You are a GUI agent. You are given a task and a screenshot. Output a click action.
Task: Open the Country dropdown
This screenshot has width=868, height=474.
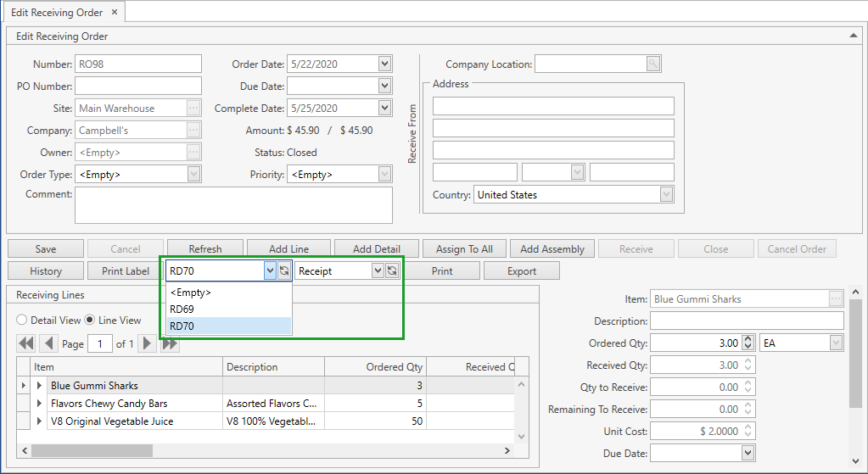(x=666, y=195)
